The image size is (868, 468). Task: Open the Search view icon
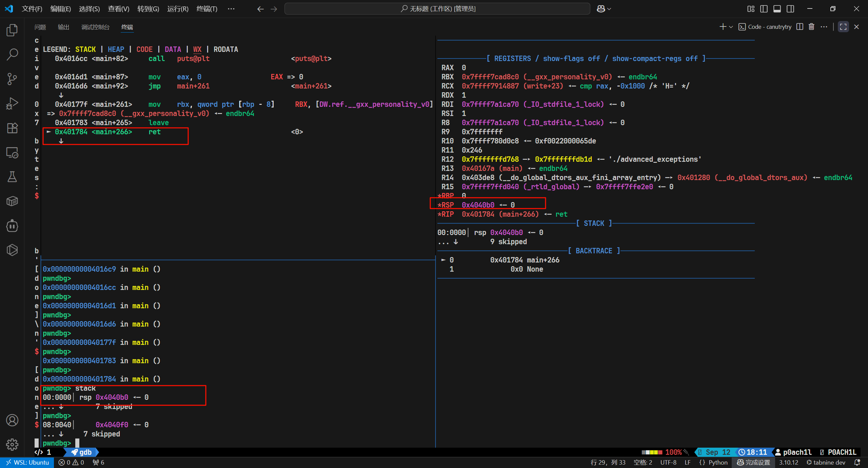click(x=12, y=54)
